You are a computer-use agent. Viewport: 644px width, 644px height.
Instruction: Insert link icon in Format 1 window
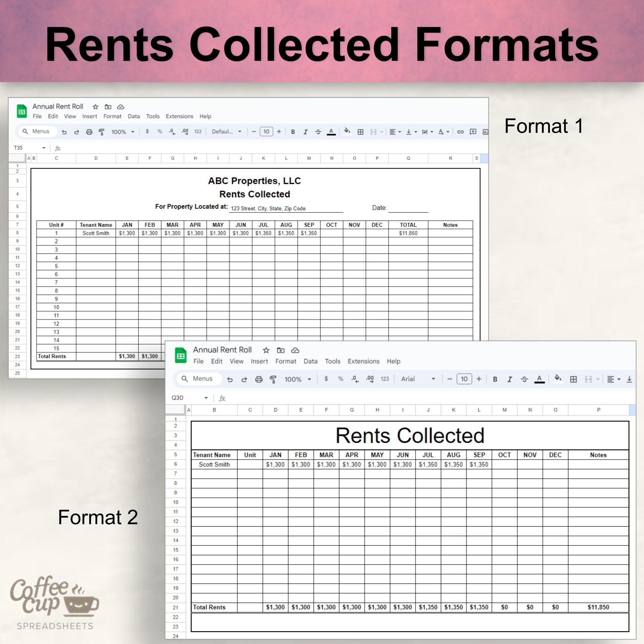point(460,132)
